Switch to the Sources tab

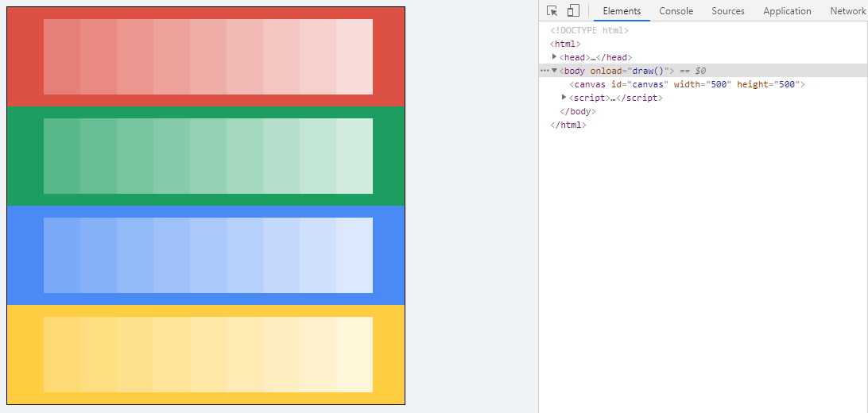tap(728, 11)
